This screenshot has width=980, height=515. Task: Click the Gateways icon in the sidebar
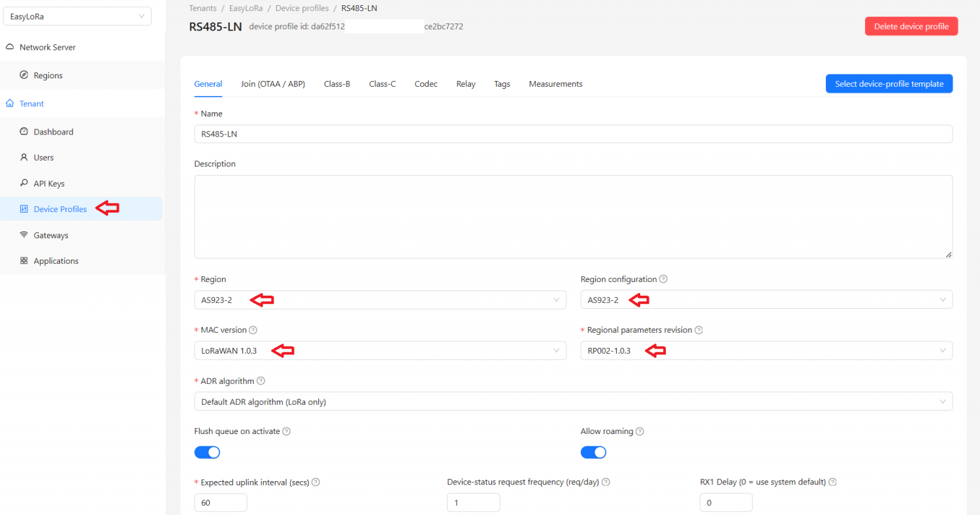coord(24,235)
